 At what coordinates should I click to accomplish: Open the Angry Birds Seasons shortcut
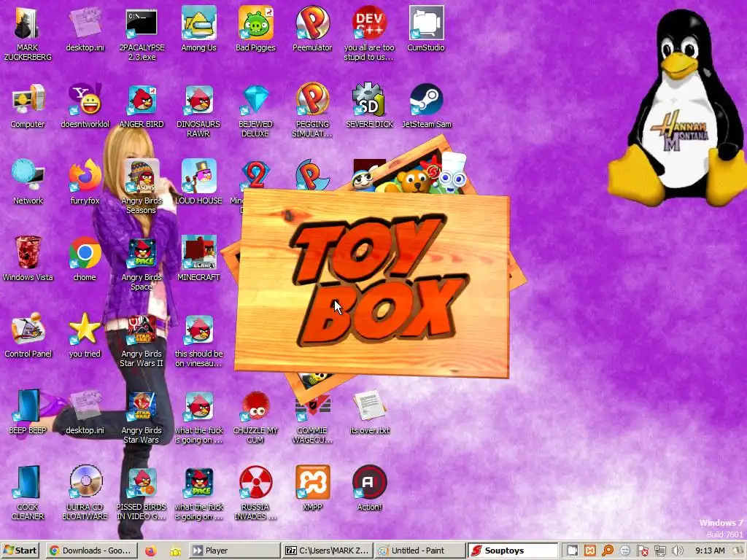[142, 176]
